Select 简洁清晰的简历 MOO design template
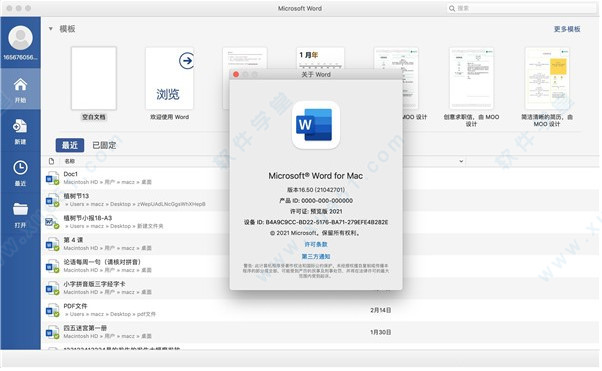Viewport: 602px width, 371px height. (547, 78)
